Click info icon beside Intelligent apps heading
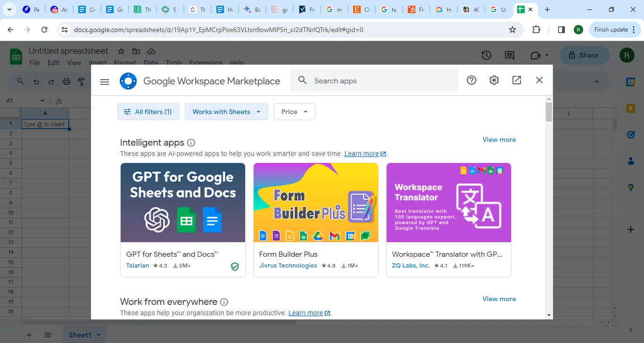The width and height of the screenshot is (644, 343). point(191,143)
